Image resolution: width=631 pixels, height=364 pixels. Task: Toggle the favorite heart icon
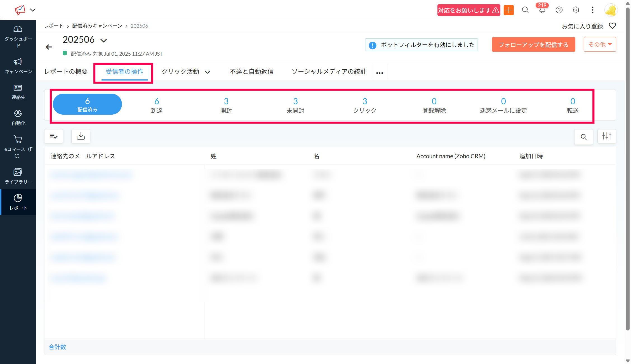tap(613, 26)
